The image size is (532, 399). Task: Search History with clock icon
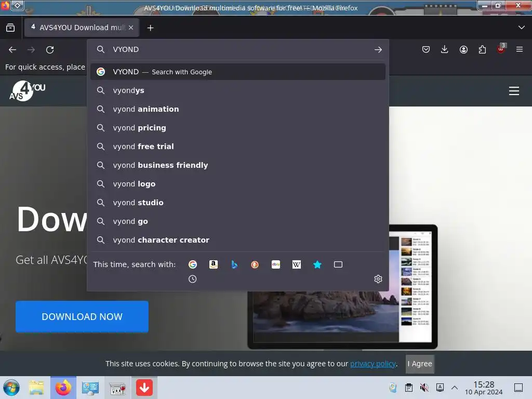click(192, 279)
